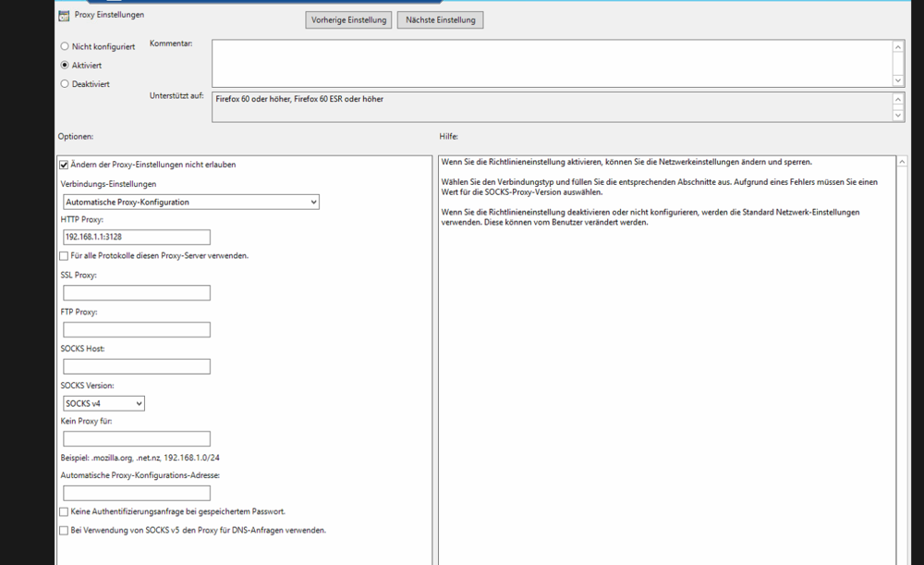Select the Aktiviert radio option
The width and height of the screenshot is (924, 565).
[x=65, y=66]
